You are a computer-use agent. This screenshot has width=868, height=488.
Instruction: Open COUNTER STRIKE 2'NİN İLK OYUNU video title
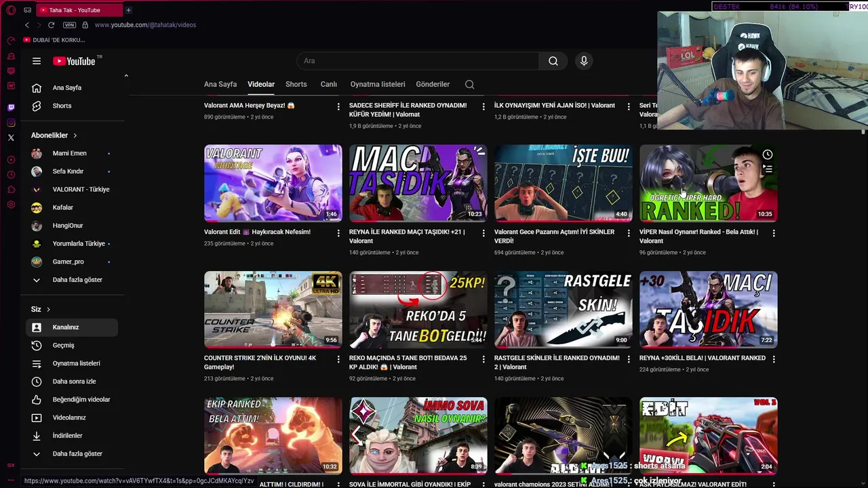(260, 363)
